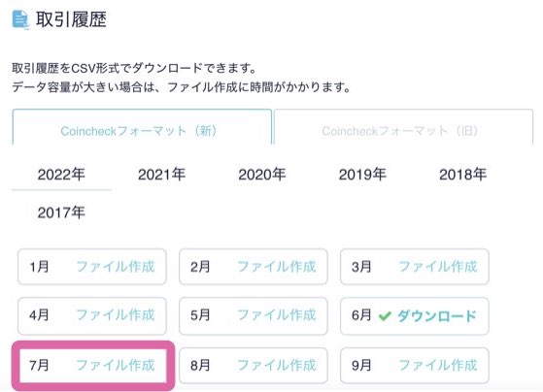543x392 pixels.
Task: Select the 2017年 year tab
Action: [61, 212]
